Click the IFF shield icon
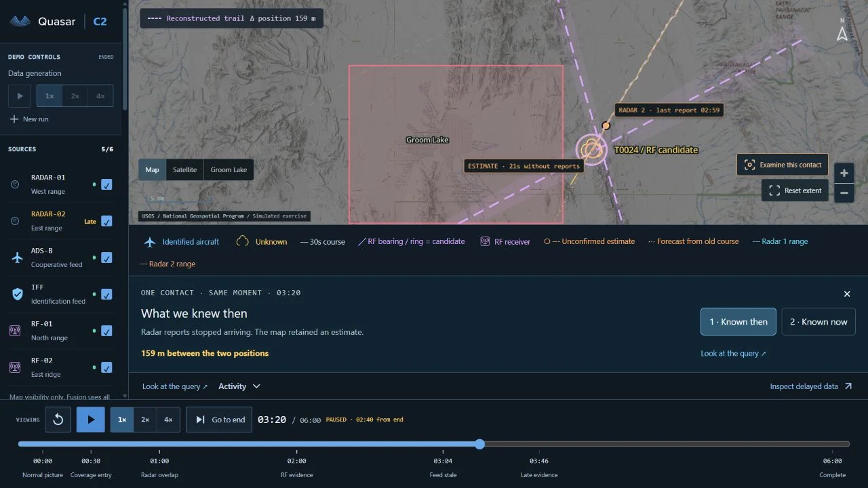Screen dimensions: 868x488 (x=17, y=294)
